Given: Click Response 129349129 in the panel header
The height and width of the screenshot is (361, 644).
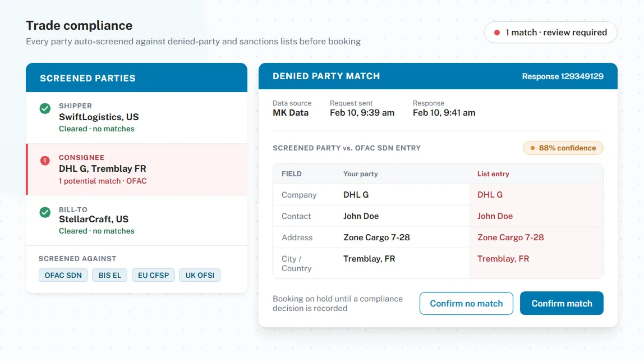Looking at the screenshot, I should click(x=563, y=76).
